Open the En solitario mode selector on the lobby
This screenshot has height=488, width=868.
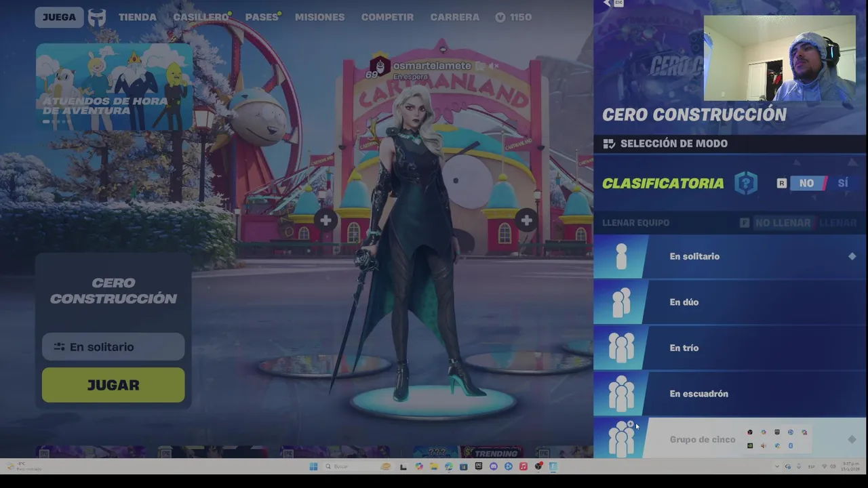click(113, 346)
